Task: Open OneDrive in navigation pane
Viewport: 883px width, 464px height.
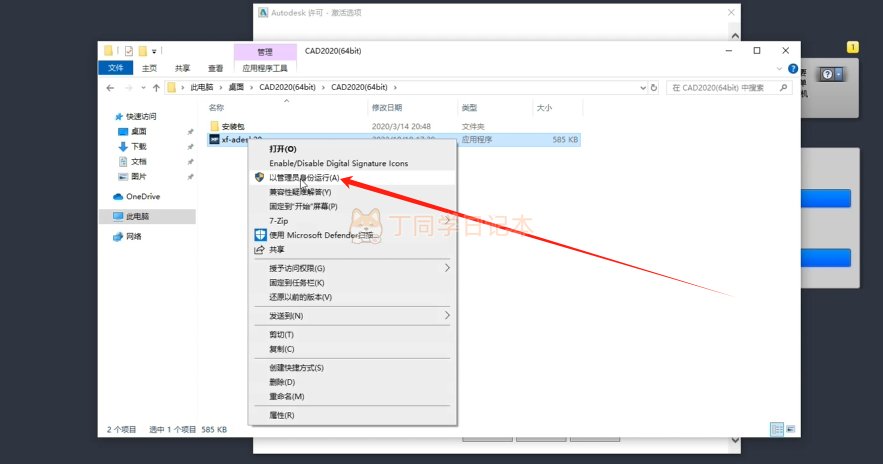Action: tap(143, 197)
